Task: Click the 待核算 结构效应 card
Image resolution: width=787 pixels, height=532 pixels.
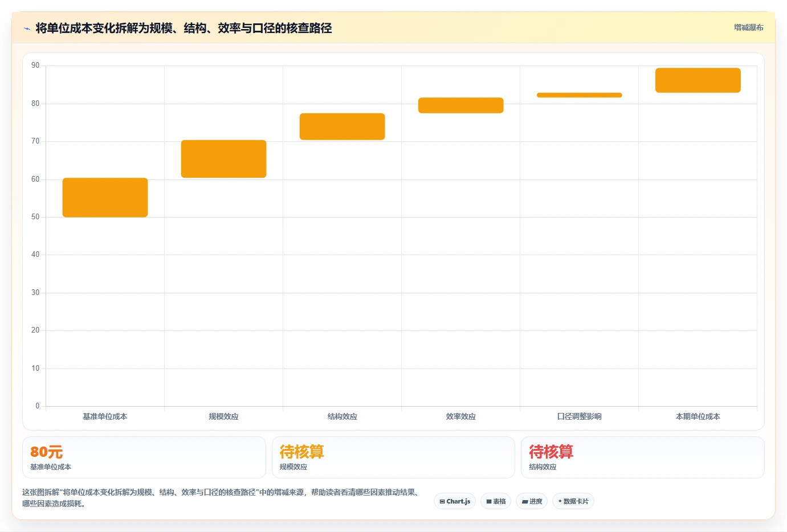Action: coord(643,457)
